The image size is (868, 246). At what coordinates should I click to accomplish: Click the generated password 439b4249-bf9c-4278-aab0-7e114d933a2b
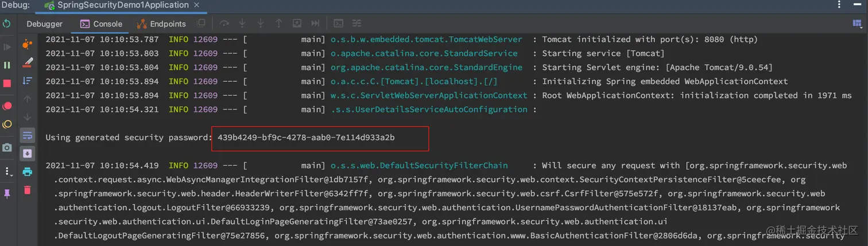tap(306, 138)
